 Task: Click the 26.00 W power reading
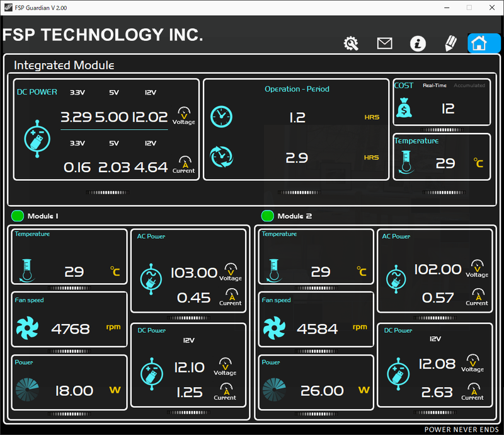coord(322,391)
